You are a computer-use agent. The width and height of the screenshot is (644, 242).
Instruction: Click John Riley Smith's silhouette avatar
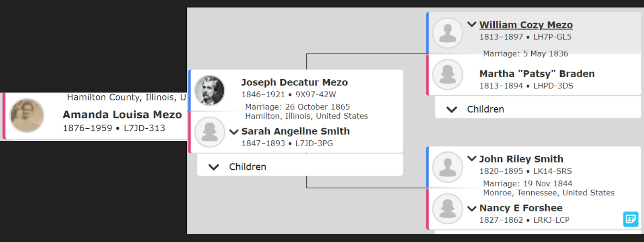coord(448,167)
